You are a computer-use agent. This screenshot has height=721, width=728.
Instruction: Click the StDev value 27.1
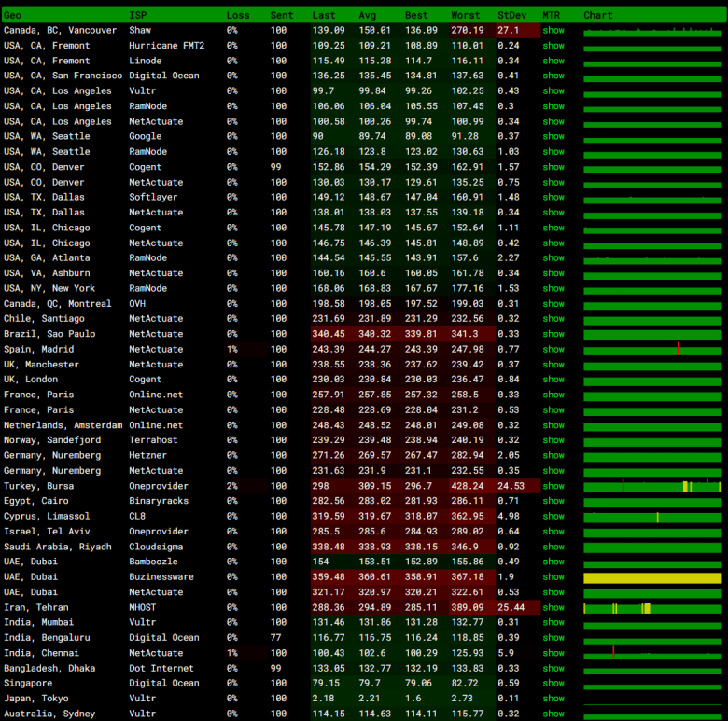click(x=509, y=30)
